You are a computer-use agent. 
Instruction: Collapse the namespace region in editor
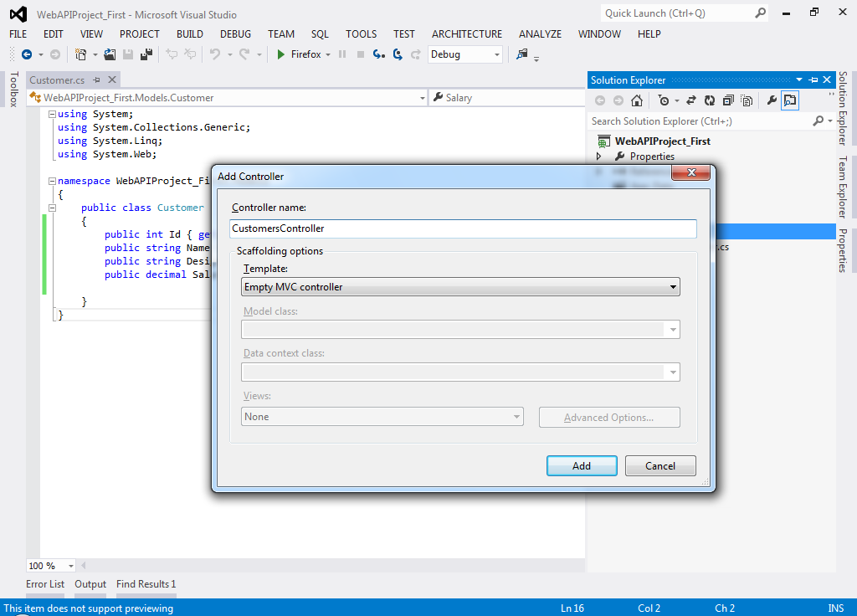point(52,181)
